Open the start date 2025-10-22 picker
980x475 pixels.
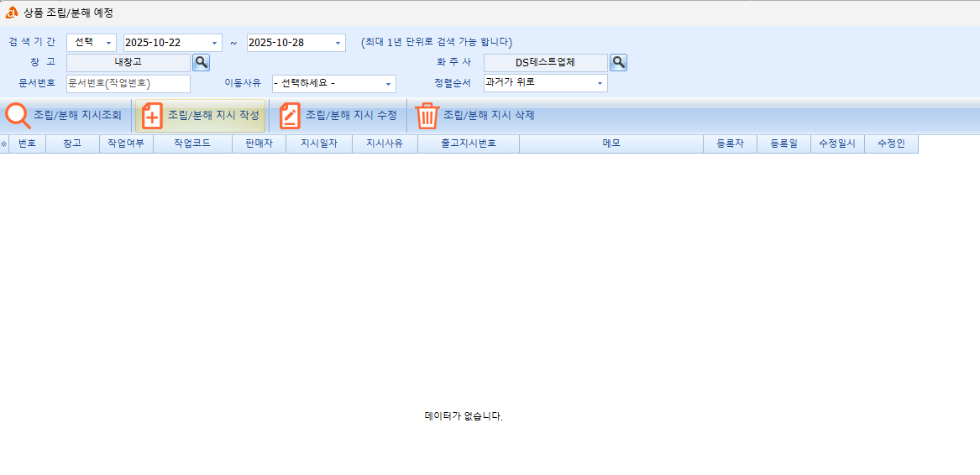pos(215,43)
